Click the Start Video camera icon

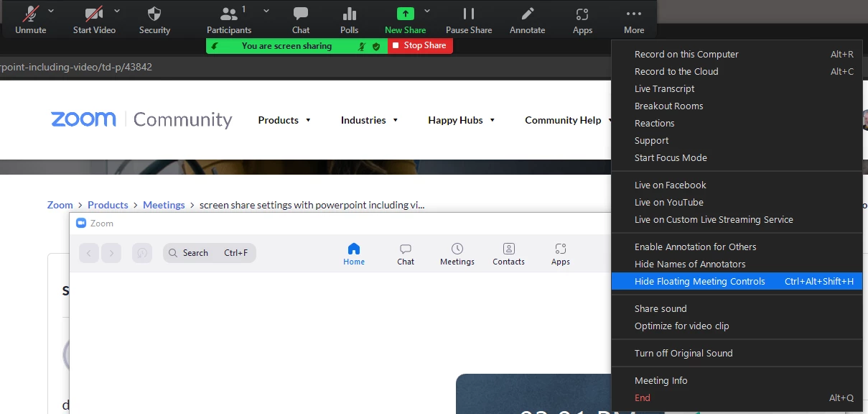pos(94,14)
